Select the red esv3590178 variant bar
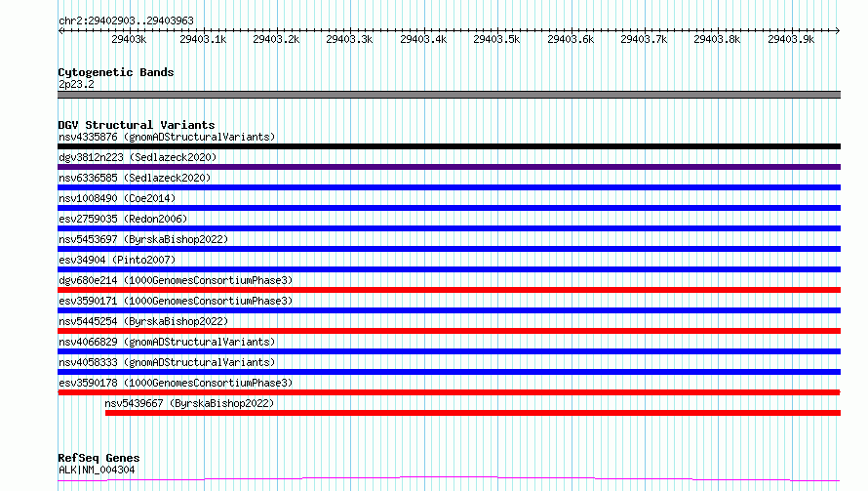868x491 pixels. tap(449, 392)
